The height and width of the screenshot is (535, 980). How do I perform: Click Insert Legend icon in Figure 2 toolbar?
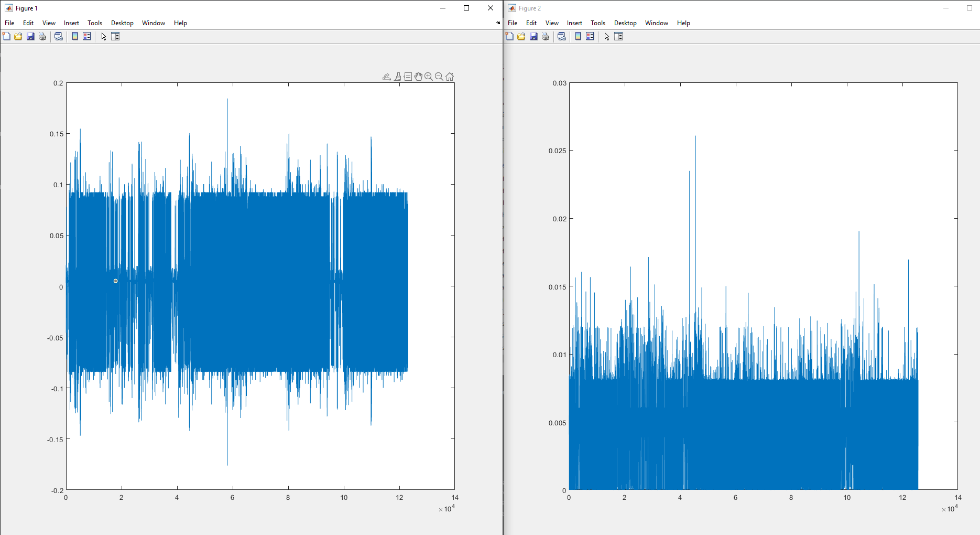pyautogui.click(x=590, y=36)
